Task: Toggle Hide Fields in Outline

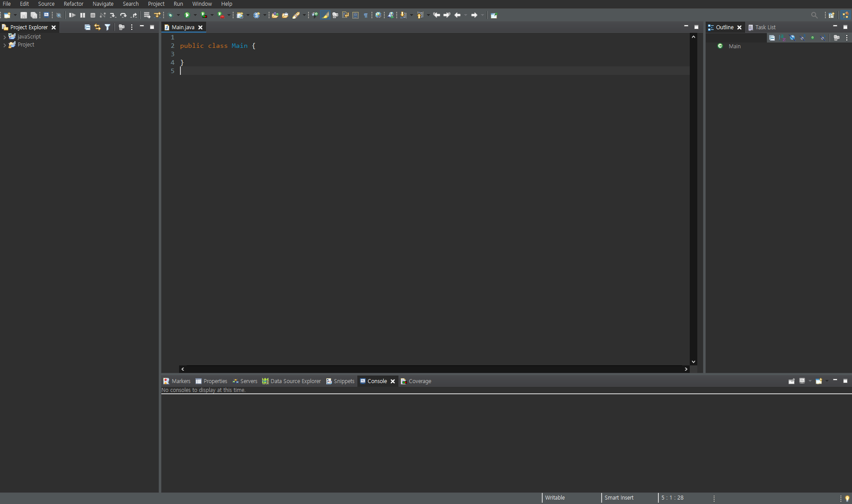Action: tap(792, 38)
